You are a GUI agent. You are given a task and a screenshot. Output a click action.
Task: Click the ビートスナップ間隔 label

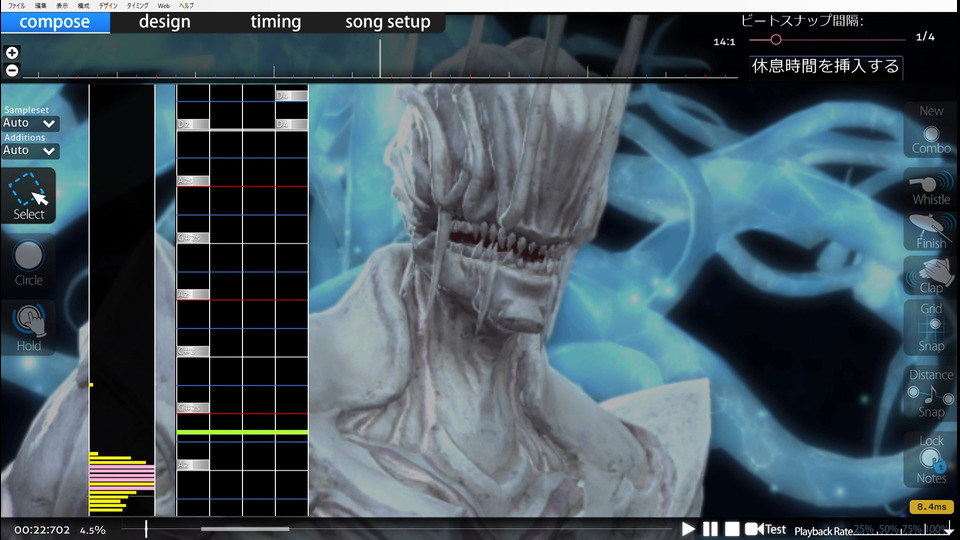(802, 21)
